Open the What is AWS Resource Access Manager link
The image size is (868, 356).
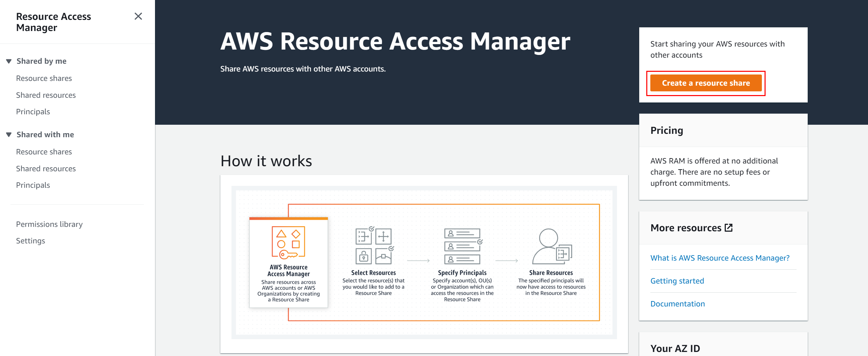point(720,258)
